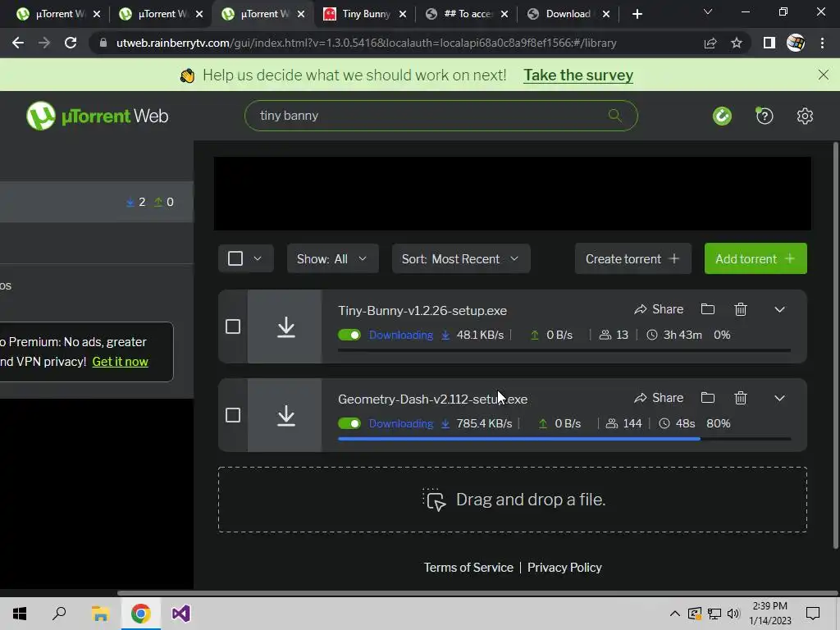This screenshot has height=630, width=840.
Task: Delete the Tiny-Bunny torrent with trash icon
Action: click(x=741, y=309)
